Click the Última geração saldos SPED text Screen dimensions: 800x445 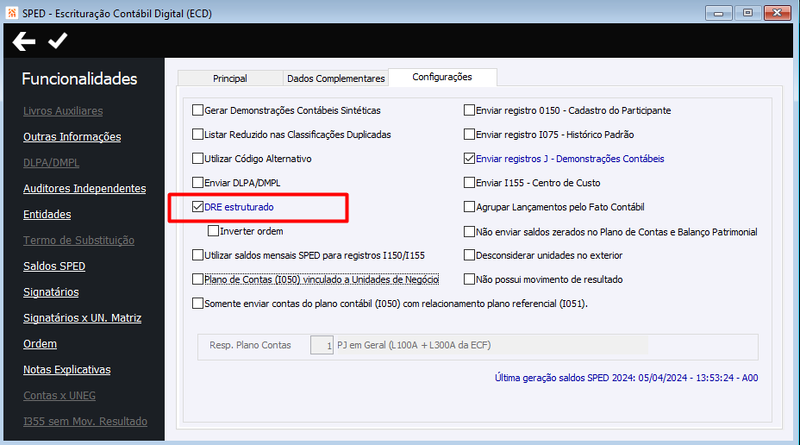coord(626,378)
